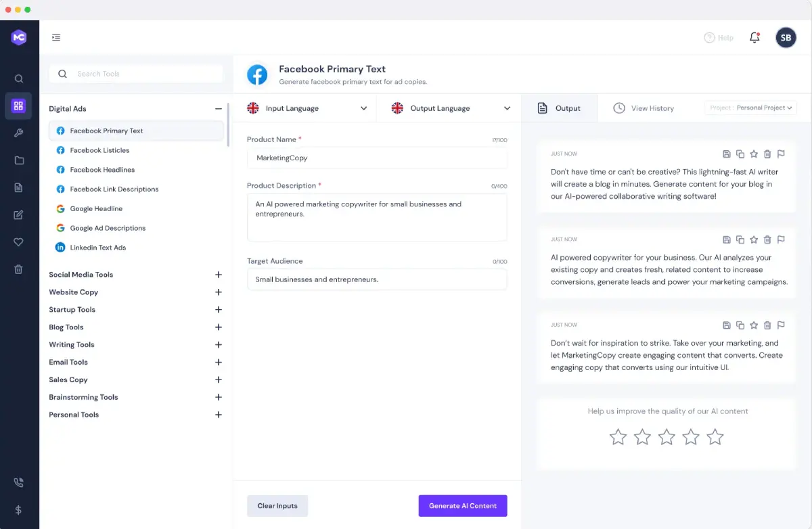The image size is (812, 529).
Task: Click the Generate AI Content button
Action: pyautogui.click(x=463, y=506)
